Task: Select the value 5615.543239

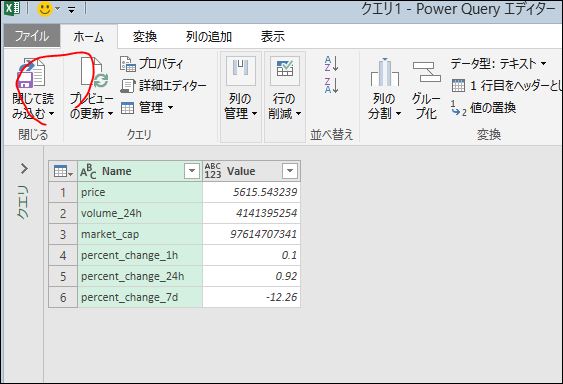Action: point(251,192)
